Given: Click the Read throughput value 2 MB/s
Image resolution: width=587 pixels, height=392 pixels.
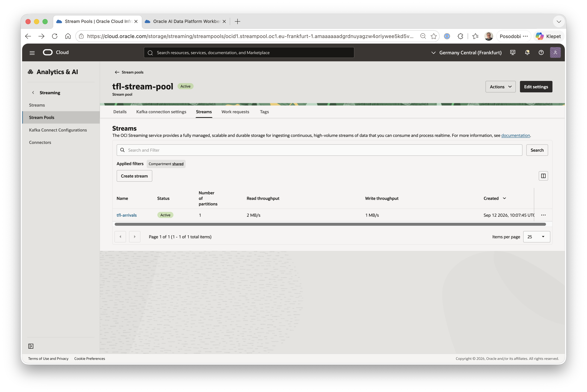Looking at the screenshot, I should click(x=253, y=215).
